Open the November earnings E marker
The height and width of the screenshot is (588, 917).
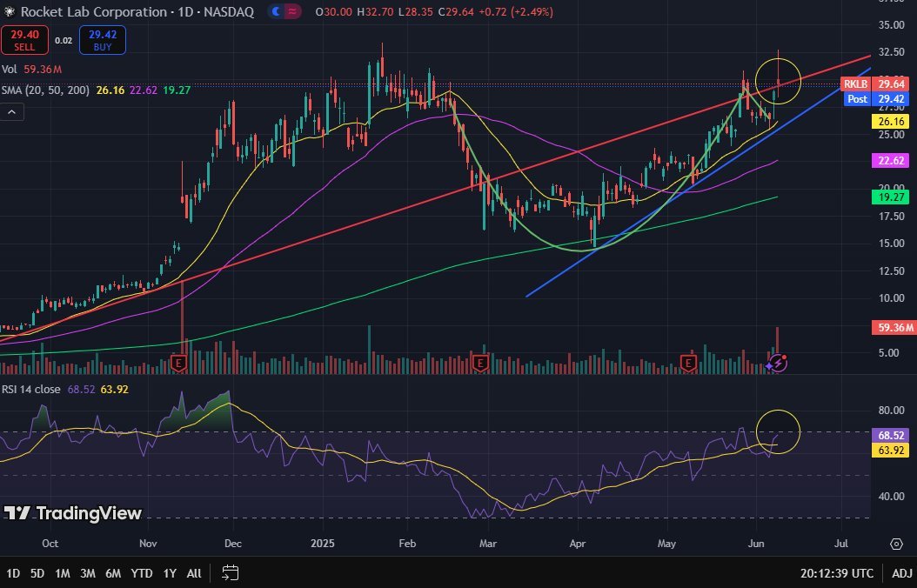click(x=178, y=363)
